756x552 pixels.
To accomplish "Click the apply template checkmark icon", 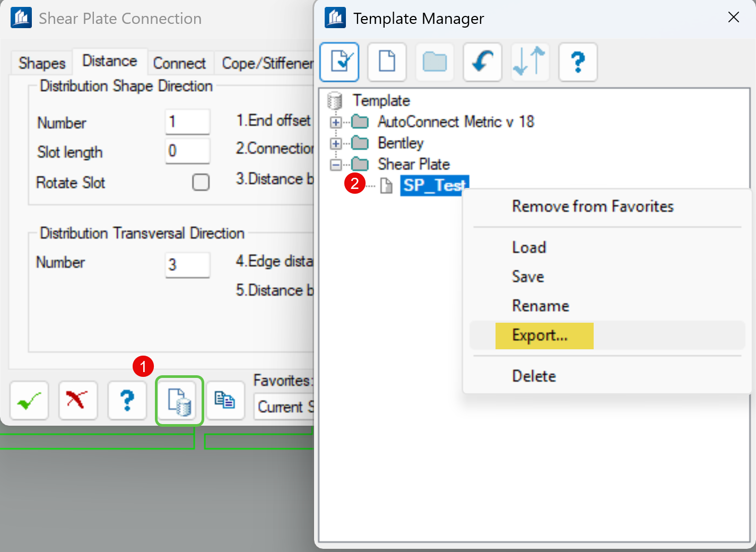I will (340, 62).
